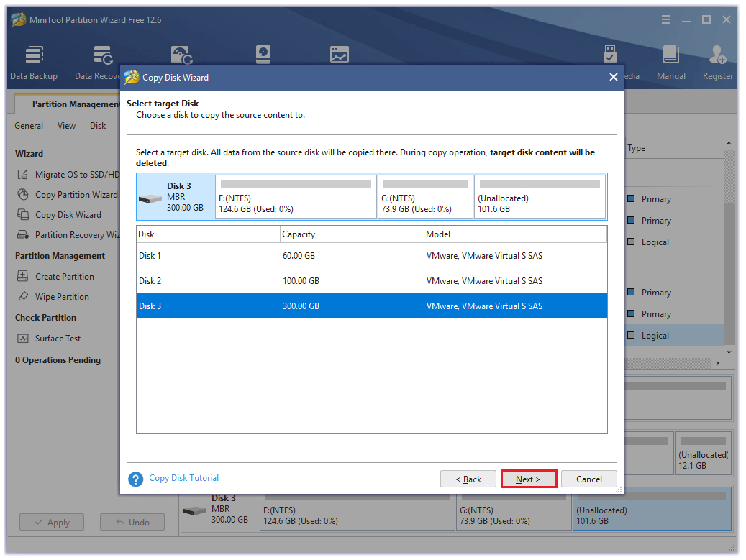Click the Copy Partition Wizard sidebar icon
The image size is (746, 560).
(x=22, y=194)
